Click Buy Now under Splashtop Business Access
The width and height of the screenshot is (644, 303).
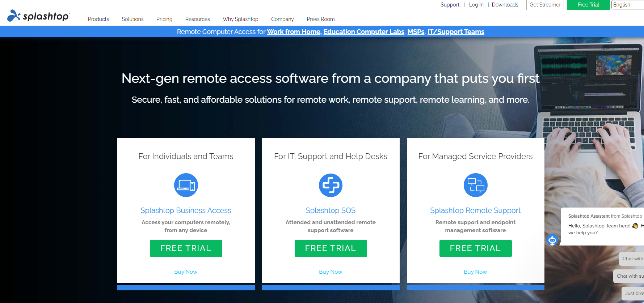186,272
